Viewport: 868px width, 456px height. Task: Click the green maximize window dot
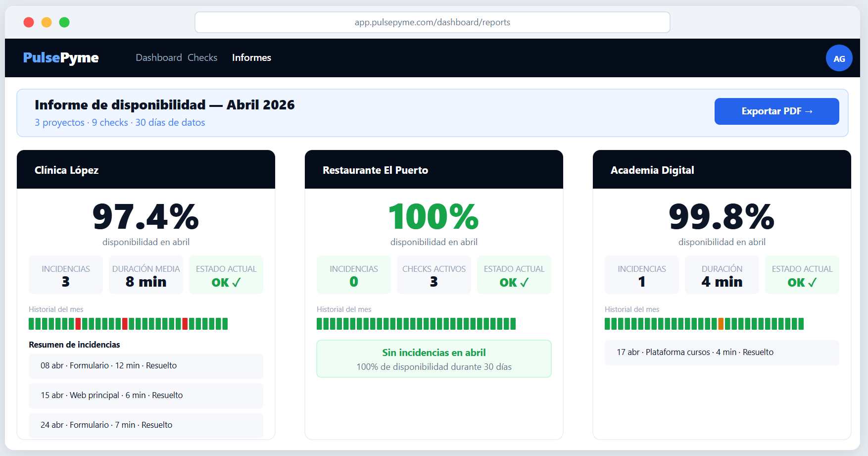point(64,22)
